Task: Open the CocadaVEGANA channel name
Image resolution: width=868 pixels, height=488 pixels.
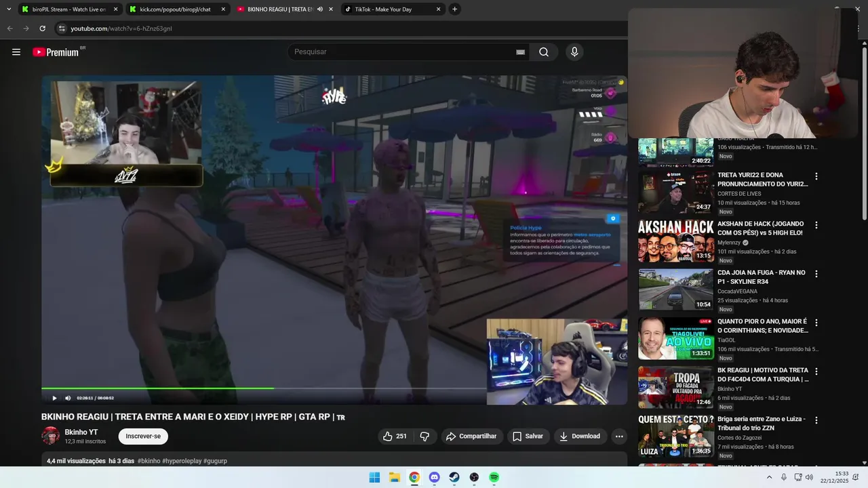Action: [737, 291]
